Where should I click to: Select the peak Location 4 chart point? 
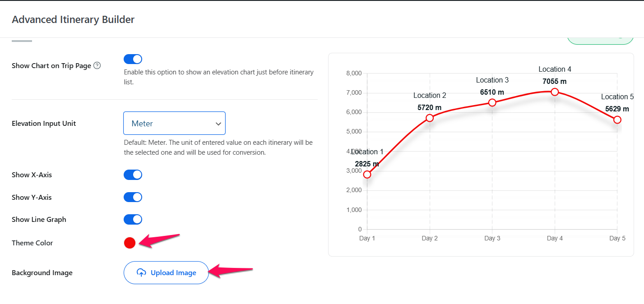(x=555, y=92)
